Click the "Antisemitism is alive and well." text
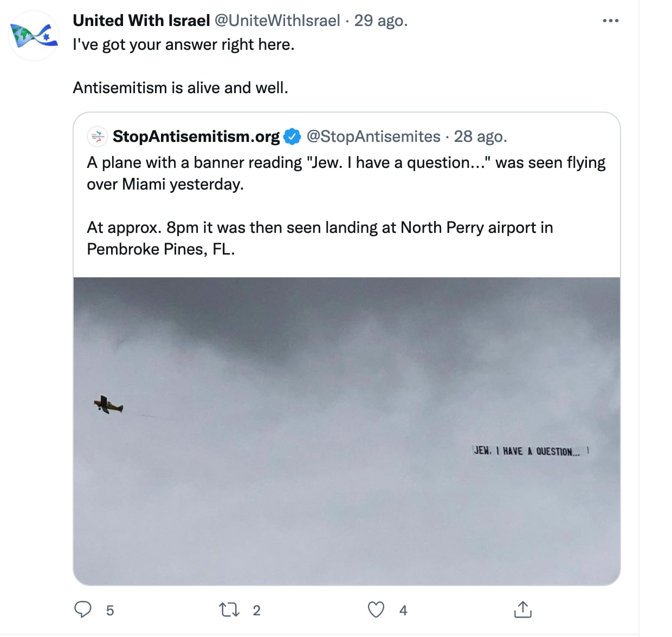672x637 pixels. point(180,88)
